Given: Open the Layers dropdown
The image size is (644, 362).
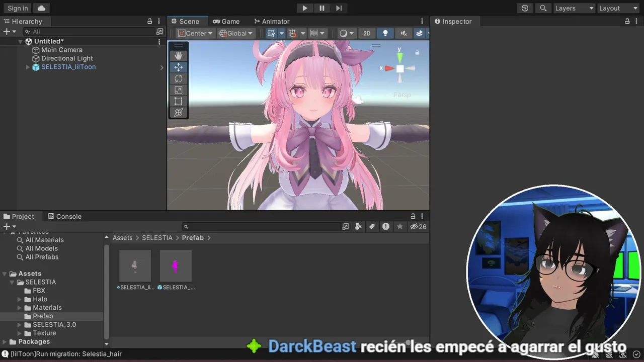Looking at the screenshot, I should point(574,8).
